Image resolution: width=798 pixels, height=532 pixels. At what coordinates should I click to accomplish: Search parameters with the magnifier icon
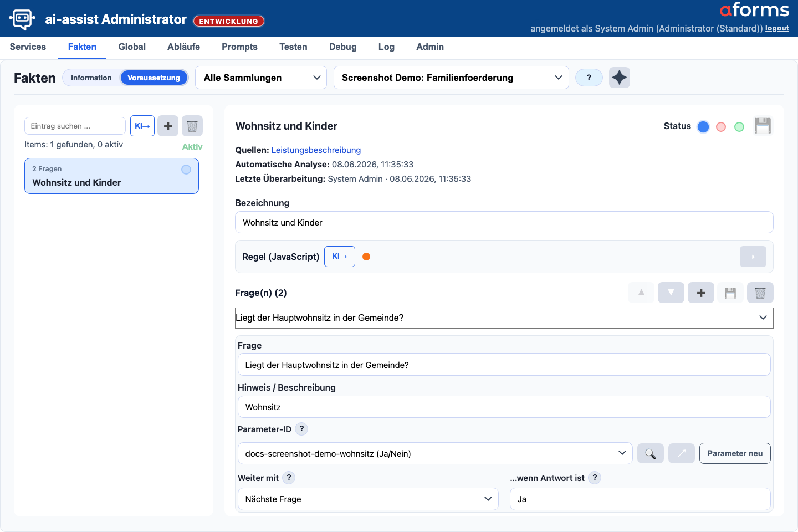[651, 453]
